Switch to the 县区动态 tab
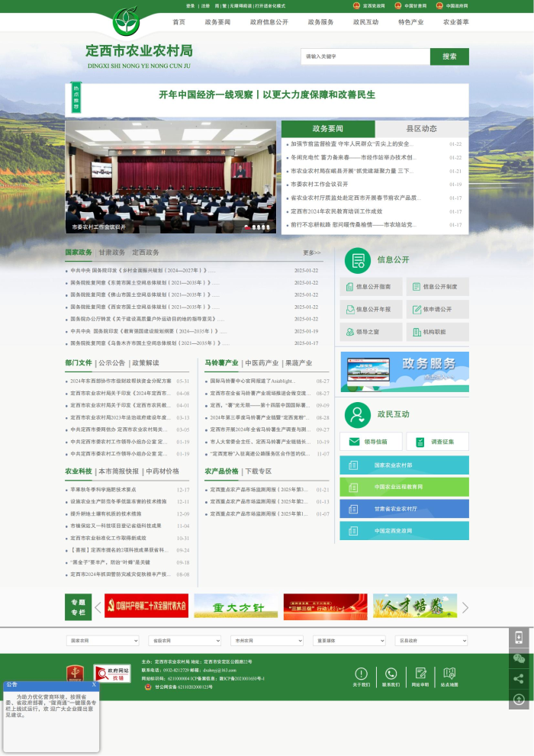This screenshot has width=534, height=756. tap(421, 129)
